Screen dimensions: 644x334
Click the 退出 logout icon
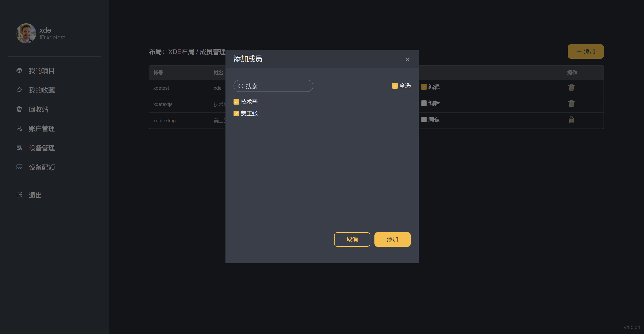(x=19, y=195)
